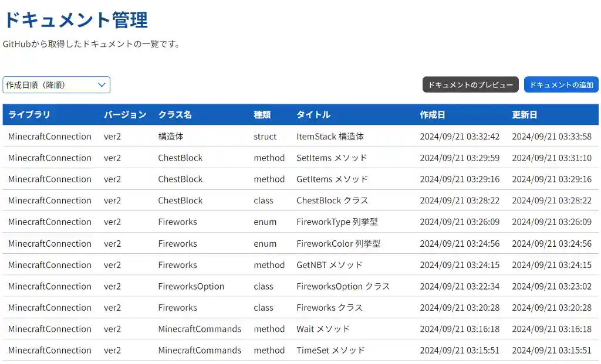Click update date 2024/09/21 03:31:10
Screen dimensions: 601x364
click(x=552, y=158)
